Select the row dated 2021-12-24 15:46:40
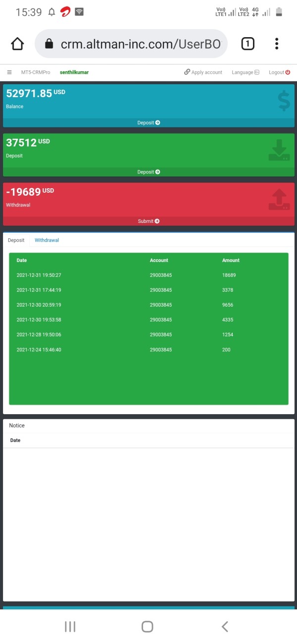 coord(148,350)
